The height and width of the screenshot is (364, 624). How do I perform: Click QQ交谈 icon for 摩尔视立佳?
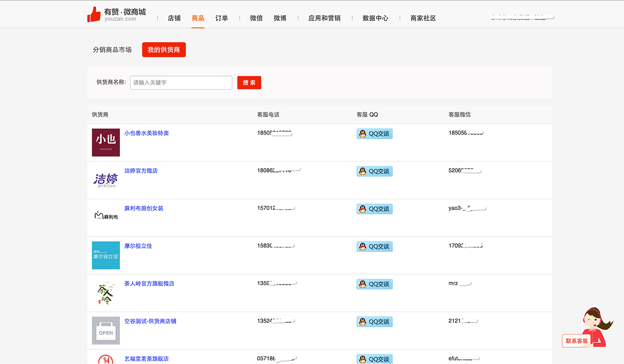pos(374,246)
